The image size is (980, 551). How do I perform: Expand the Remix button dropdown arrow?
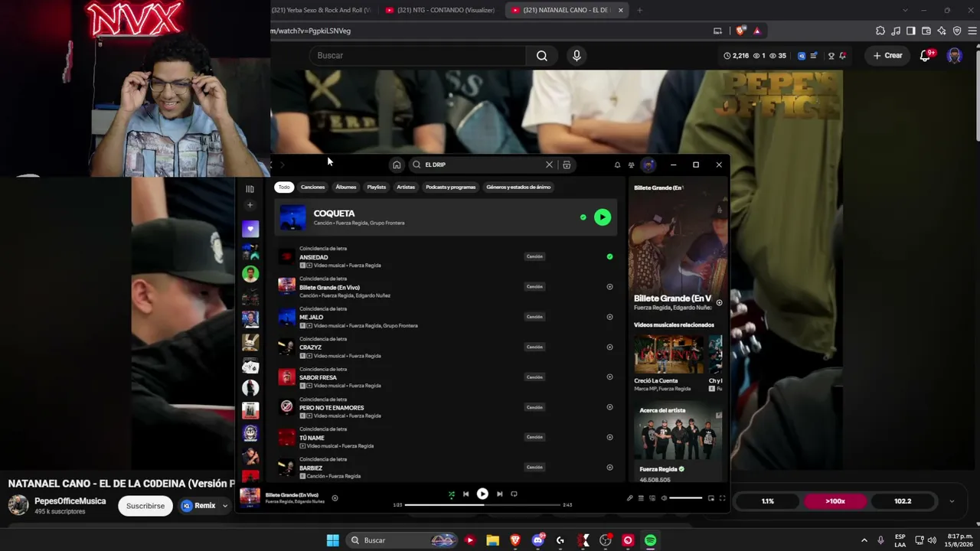click(225, 506)
